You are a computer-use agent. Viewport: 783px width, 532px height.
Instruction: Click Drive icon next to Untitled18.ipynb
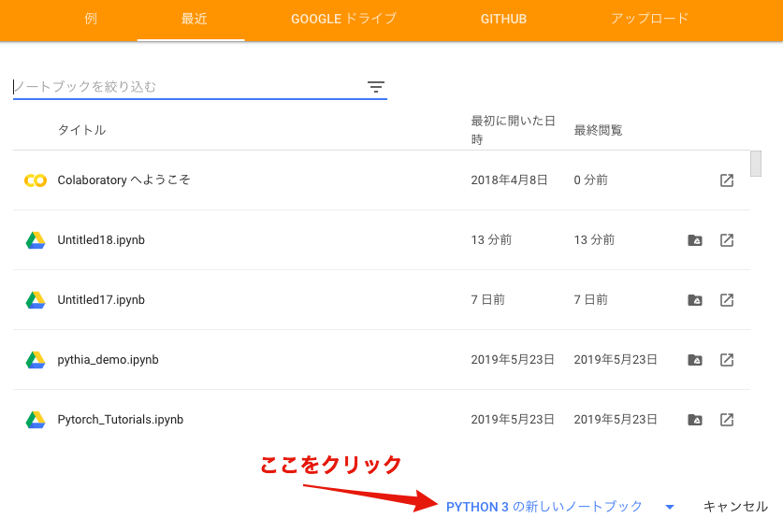[x=36, y=240]
